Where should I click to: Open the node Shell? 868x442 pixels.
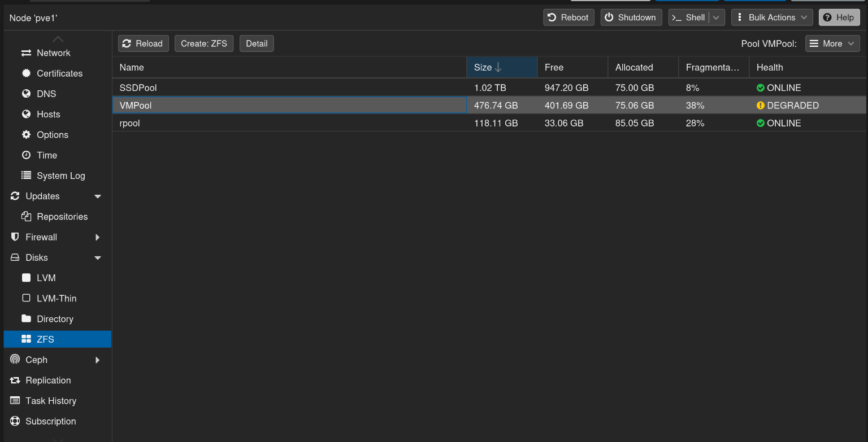tap(689, 17)
